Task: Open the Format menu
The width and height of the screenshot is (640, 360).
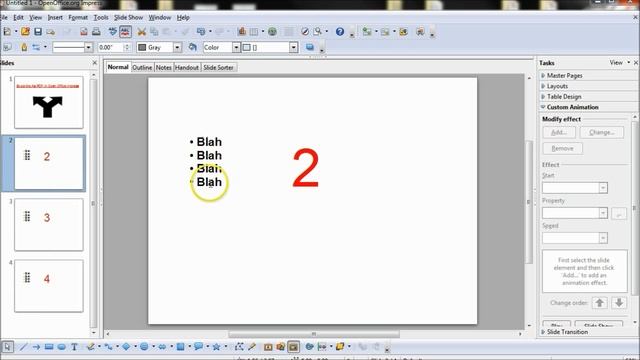Action: 78,18
